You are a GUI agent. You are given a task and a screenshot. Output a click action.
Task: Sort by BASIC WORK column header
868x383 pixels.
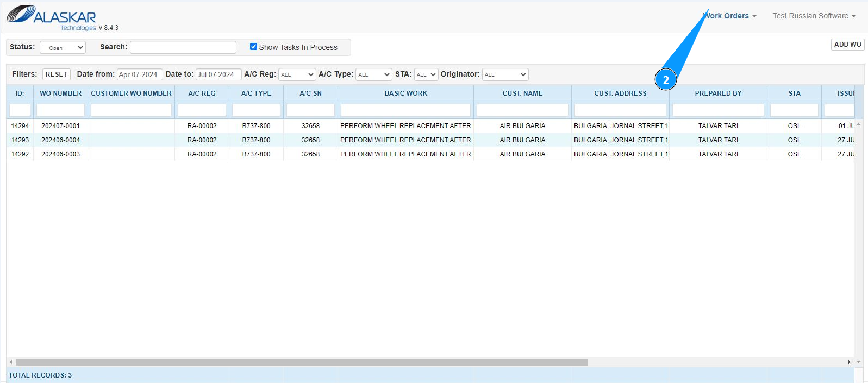(x=406, y=93)
